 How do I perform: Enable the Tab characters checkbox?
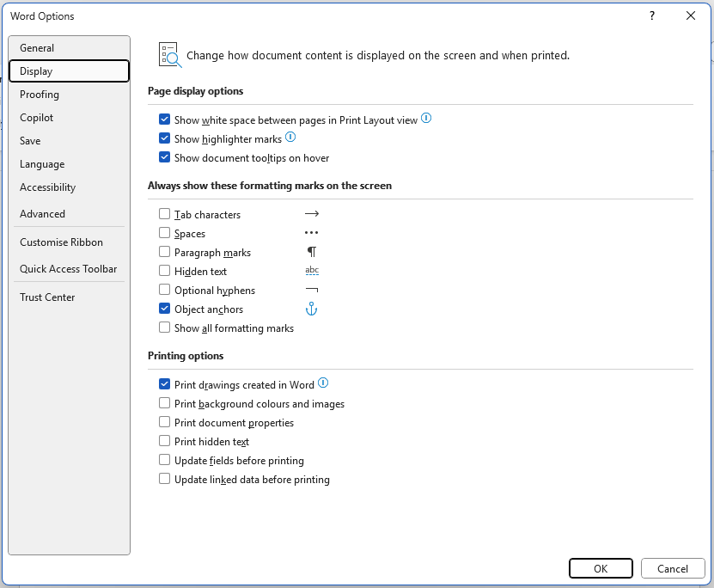pyautogui.click(x=163, y=213)
